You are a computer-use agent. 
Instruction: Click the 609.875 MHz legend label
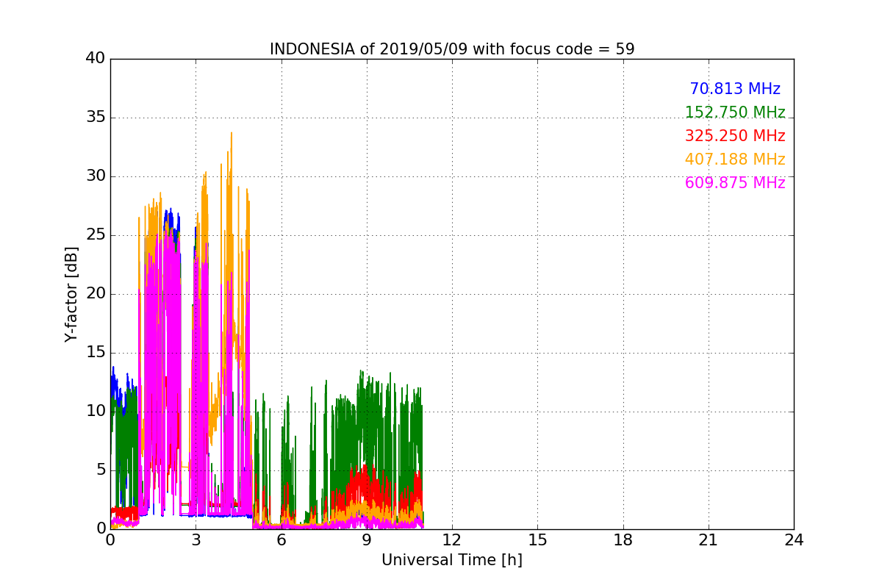pyautogui.click(x=735, y=183)
